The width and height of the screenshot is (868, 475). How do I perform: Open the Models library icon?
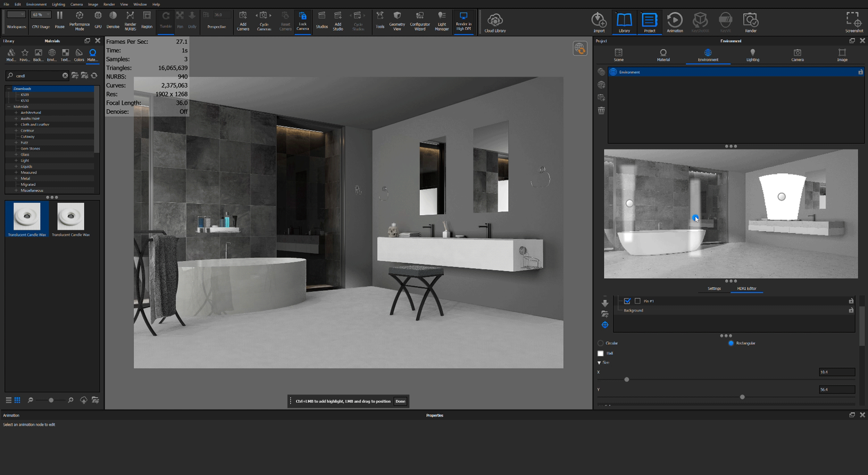point(11,55)
